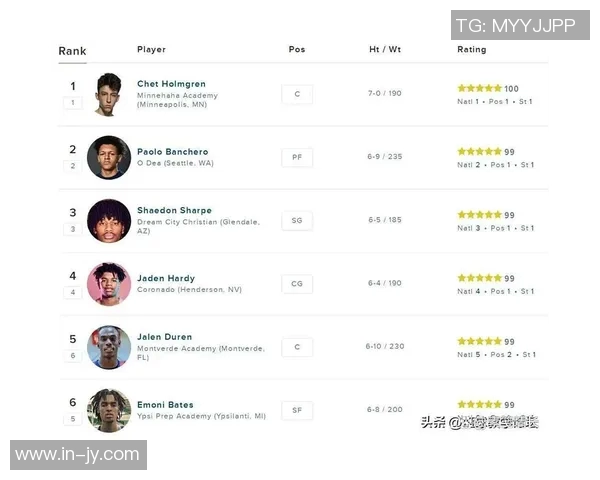The image size is (600, 480).
Task: Open Shaedon Sharpe's profile picture
Action: coord(108,221)
